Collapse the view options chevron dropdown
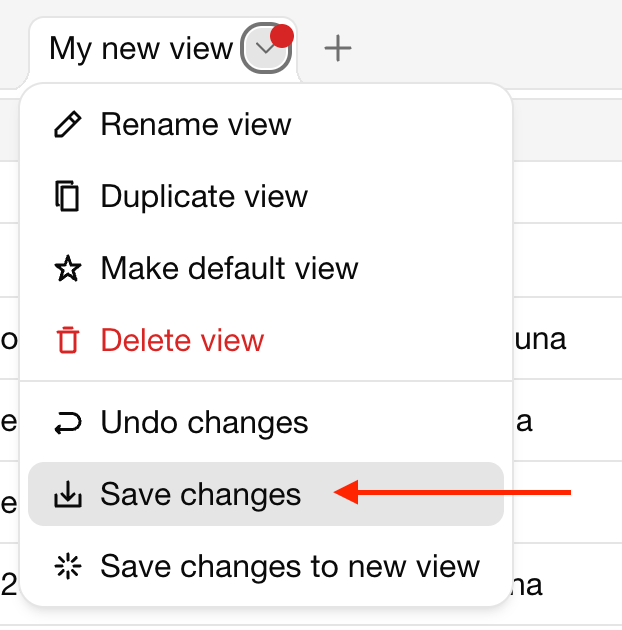This screenshot has width=622, height=630. click(x=266, y=48)
